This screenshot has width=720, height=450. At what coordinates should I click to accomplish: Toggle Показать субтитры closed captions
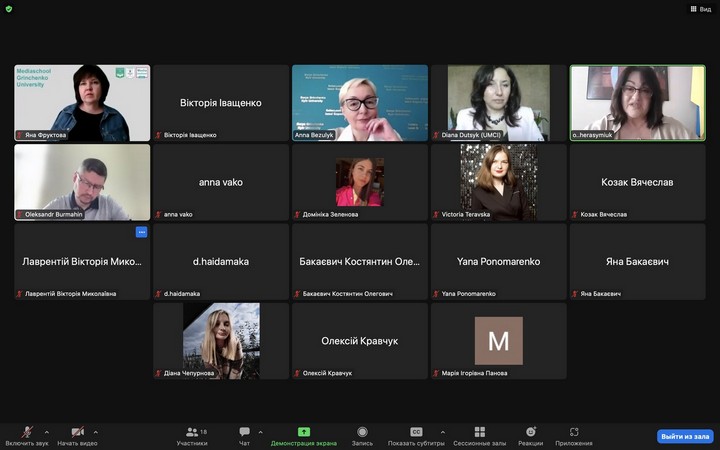416,435
